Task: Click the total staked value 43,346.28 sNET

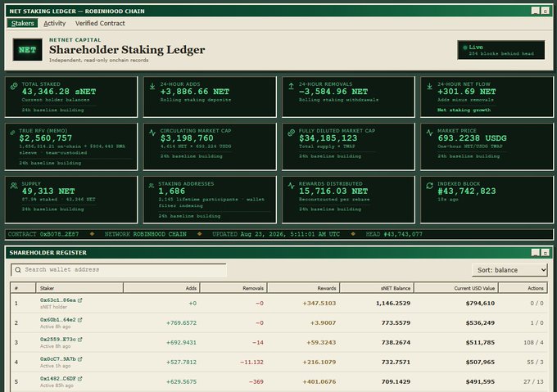Action: 59,92
